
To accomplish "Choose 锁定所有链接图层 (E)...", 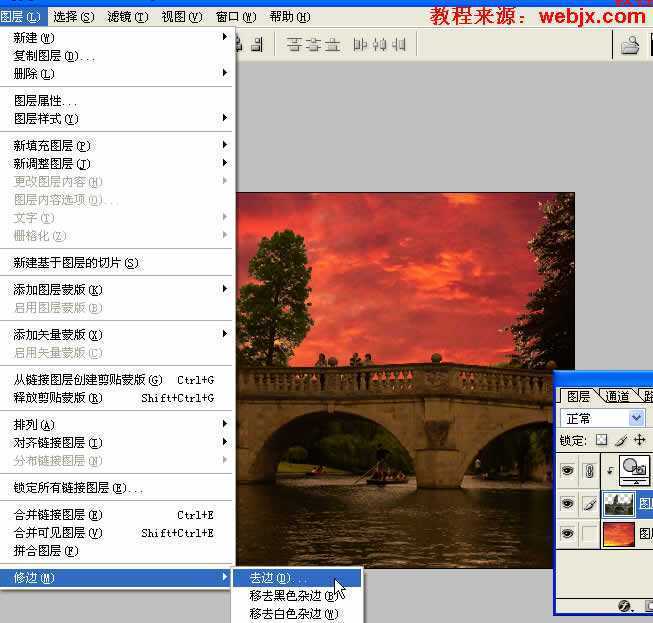I will click(117, 488).
